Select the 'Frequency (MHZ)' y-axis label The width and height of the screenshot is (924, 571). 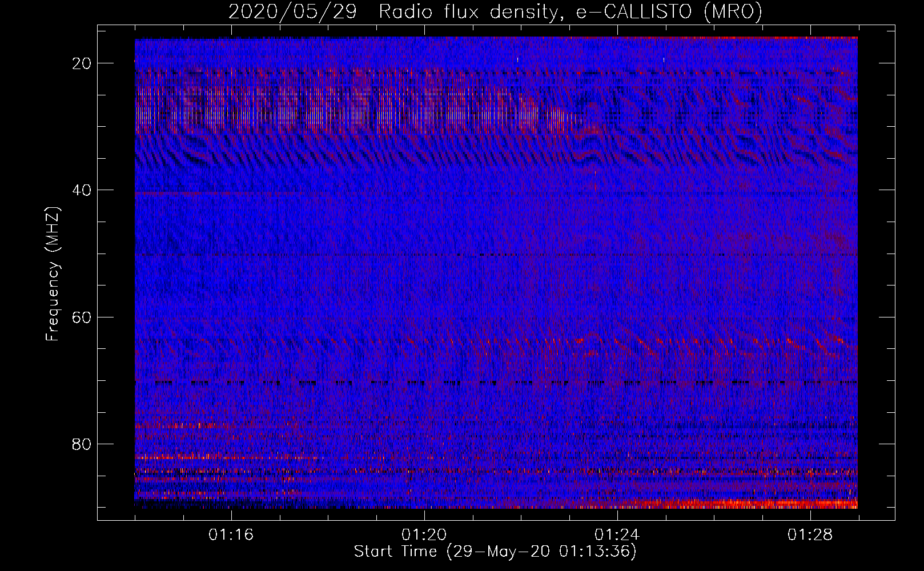53,274
